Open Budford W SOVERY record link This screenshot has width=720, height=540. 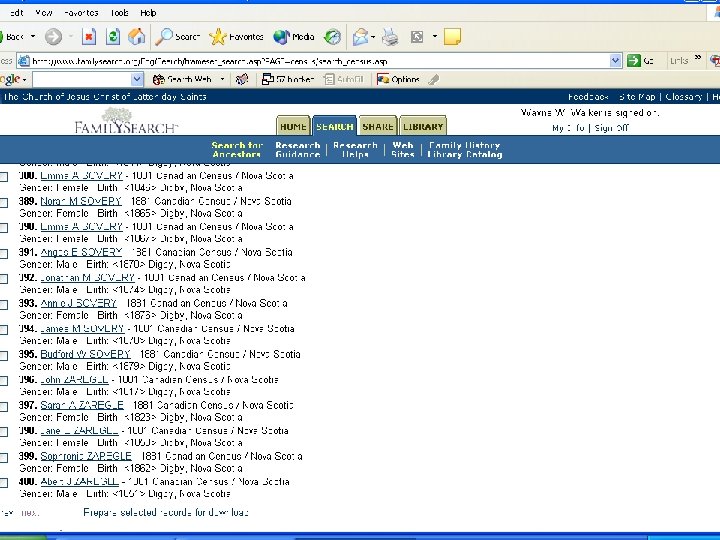click(85, 354)
